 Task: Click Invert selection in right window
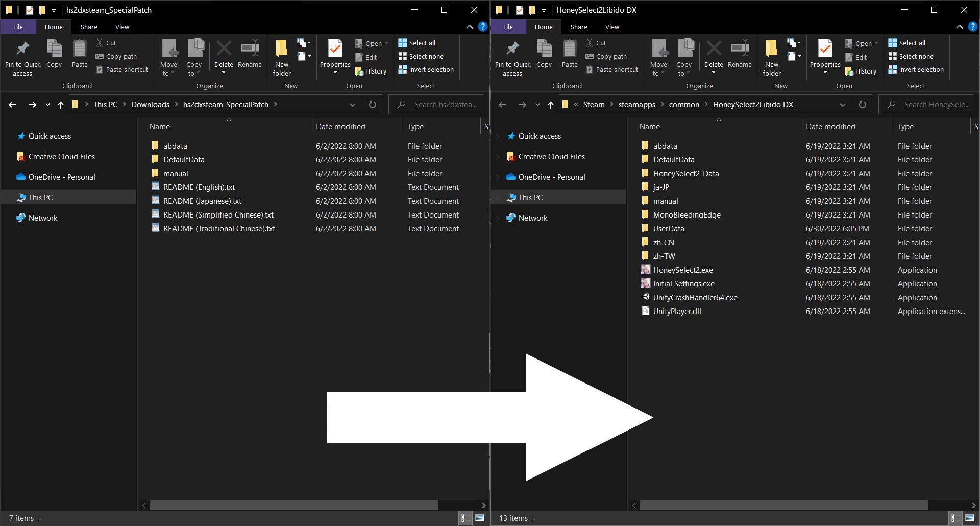[x=916, y=70]
